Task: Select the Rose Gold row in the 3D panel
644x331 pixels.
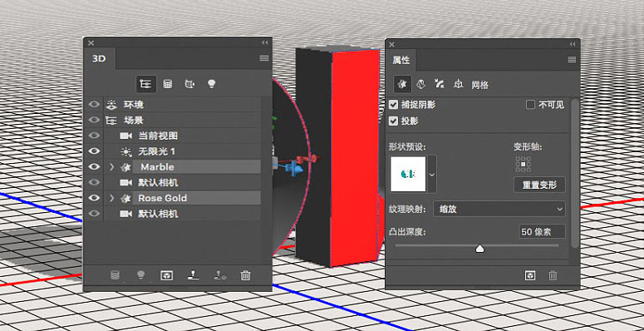Action: pyautogui.click(x=182, y=198)
